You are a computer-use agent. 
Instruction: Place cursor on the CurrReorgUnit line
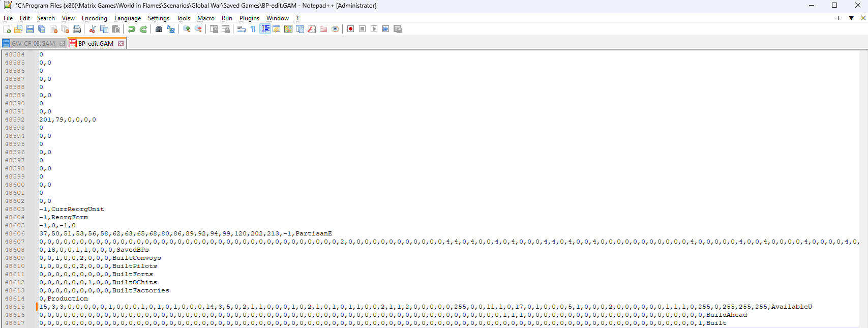coord(72,209)
